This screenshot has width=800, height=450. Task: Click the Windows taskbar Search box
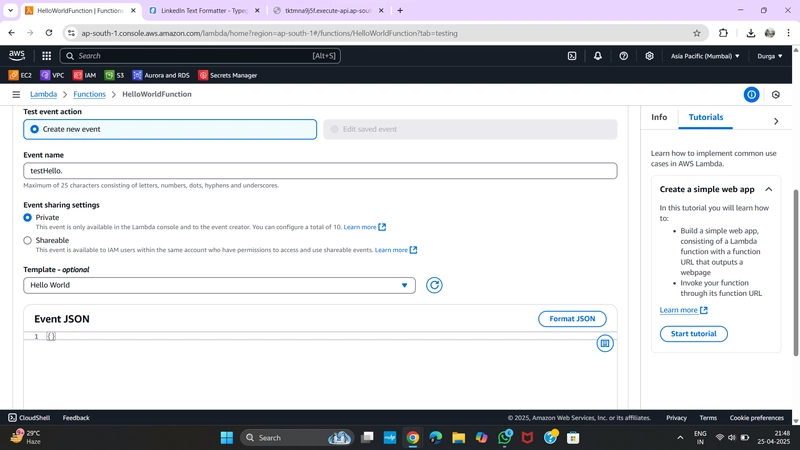pos(297,437)
